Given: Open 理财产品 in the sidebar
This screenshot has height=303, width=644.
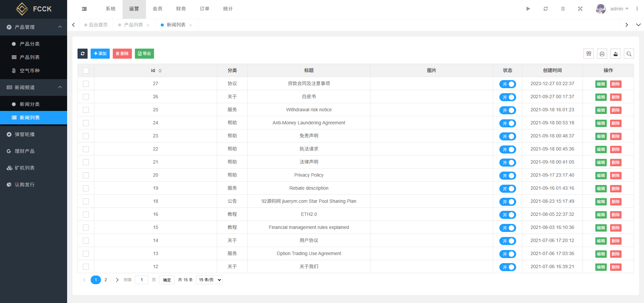Looking at the screenshot, I should click(x=34, y=151).
